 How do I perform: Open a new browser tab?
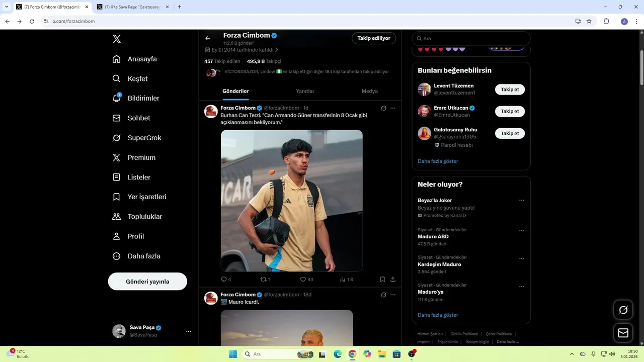point(180,7)
